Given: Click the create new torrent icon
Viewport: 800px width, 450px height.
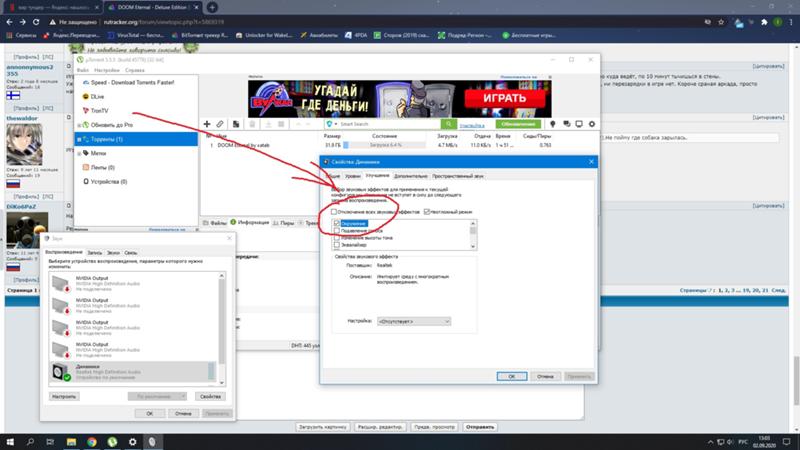Looking at the screenshot, I should point(236,124).
